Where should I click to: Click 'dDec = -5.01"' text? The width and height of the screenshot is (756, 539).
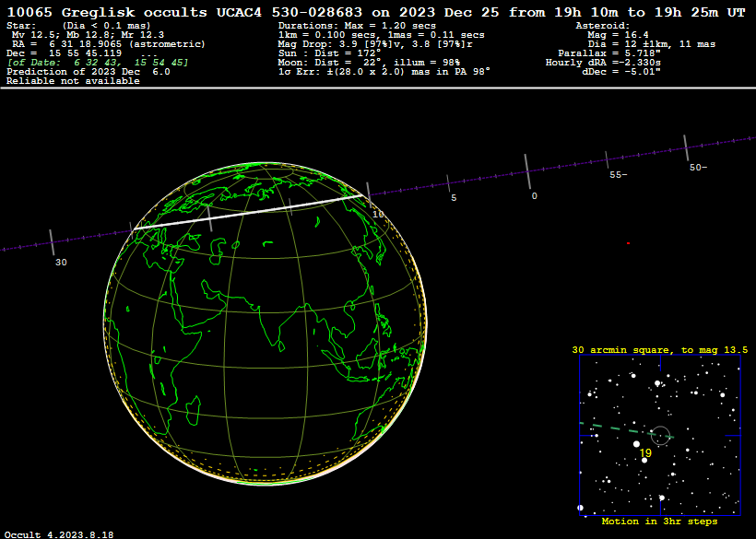pos(621,72)
